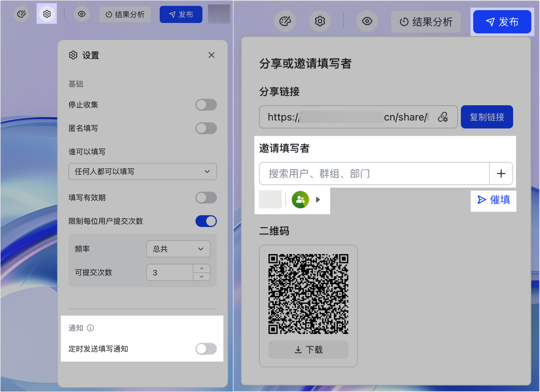Click the preview eye icon in right toolbar
540x392 pixels.
pyautogui.click(x=367, y=21)
